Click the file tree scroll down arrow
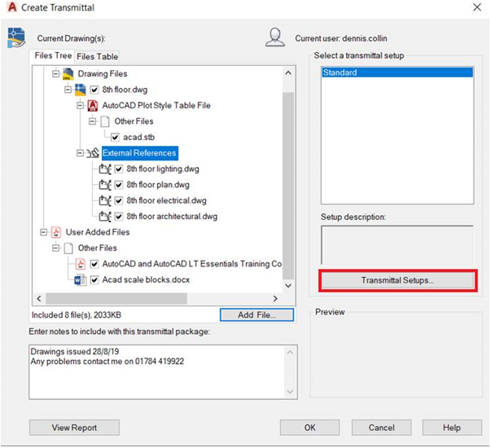Viewport: 491px width, 448px height. click(x=288, y=286)
